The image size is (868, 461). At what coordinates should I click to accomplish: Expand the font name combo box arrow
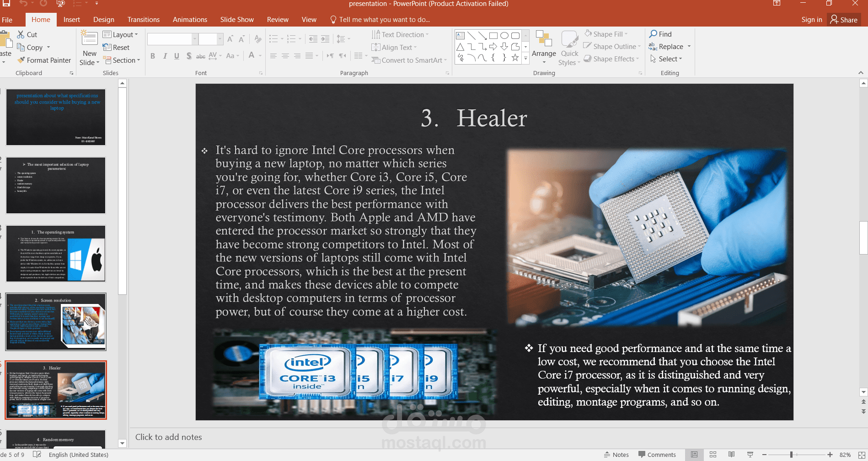[195, 39]
